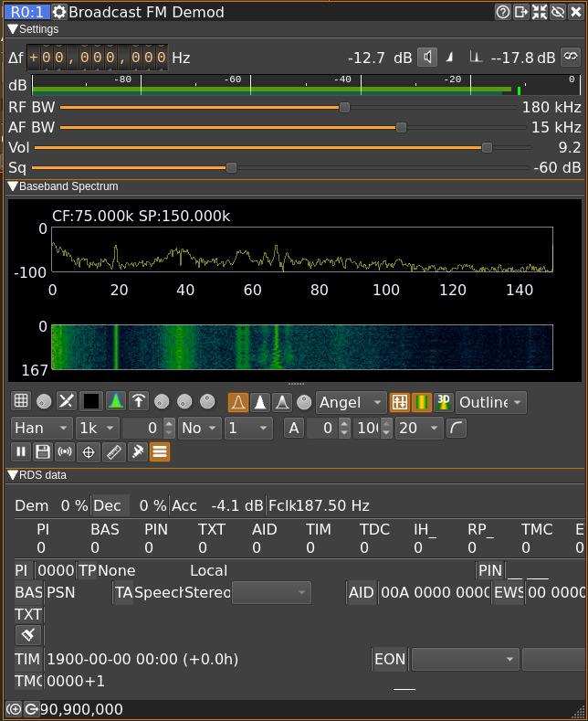Open the Broadcast FM Demod settings gear
This screenshot has width=588, height=721.
[x=59, y=12]
